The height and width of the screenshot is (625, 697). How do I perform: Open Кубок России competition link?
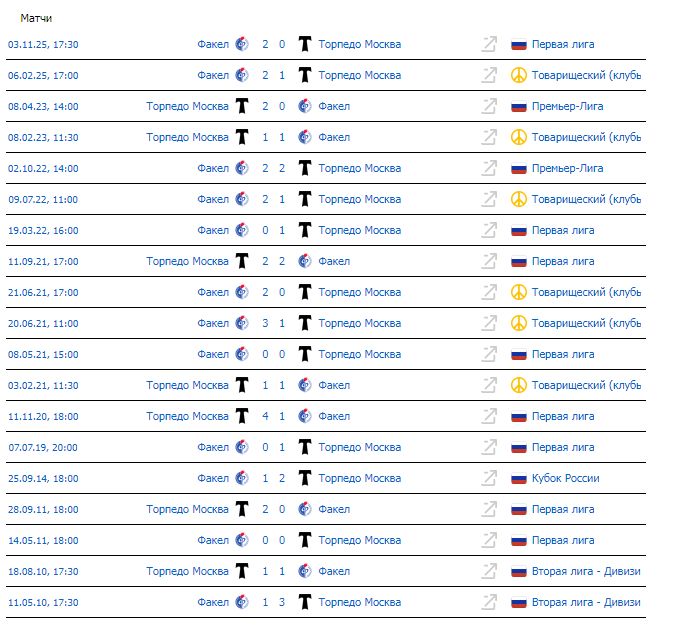[x=565, y=478]
